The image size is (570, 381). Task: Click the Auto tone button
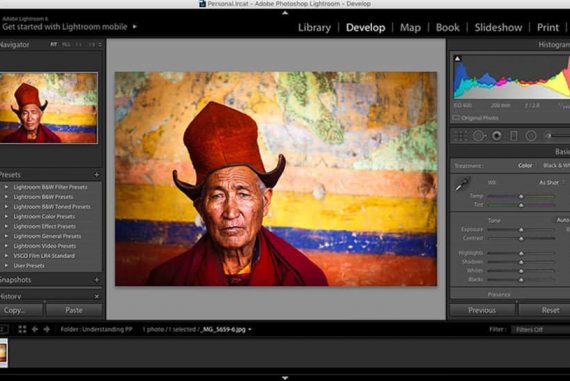coord(562,220)
